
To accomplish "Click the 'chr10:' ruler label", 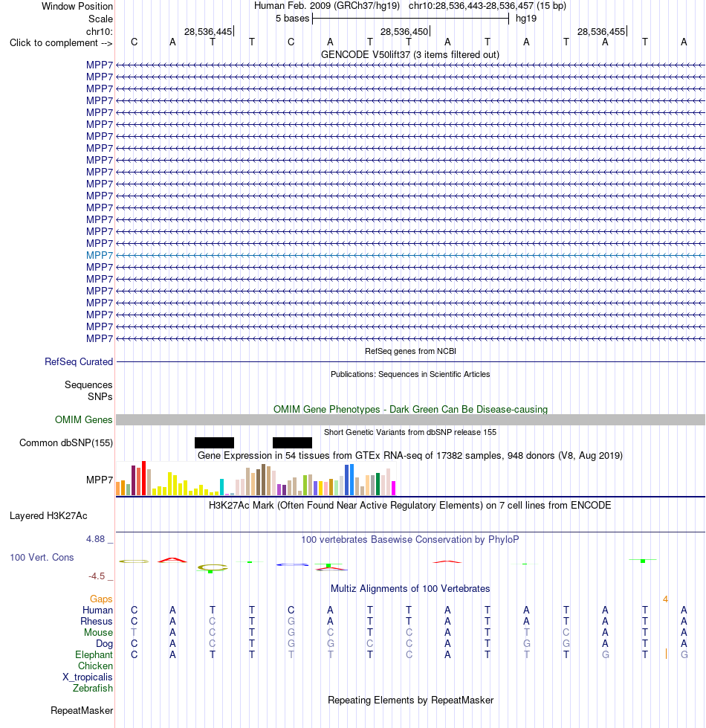I will pyautogui.click(x=100, y=31).
